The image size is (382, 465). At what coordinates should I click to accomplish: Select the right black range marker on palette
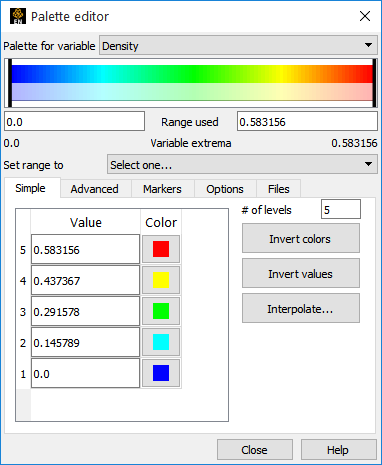[x=375, y=83]
